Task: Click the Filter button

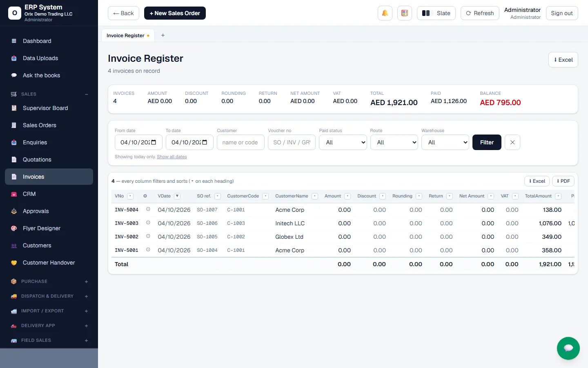Action: pyautogui.click(x=487, y=142)
